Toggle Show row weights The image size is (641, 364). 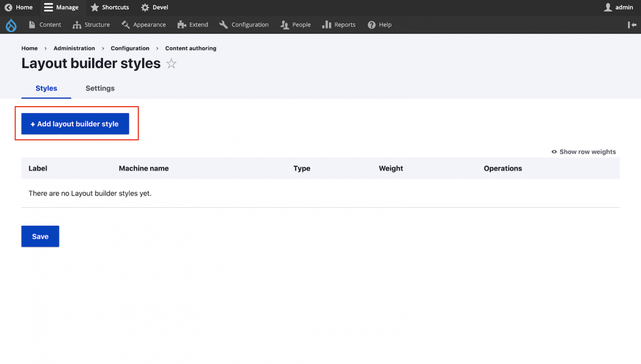click(584, 152)
